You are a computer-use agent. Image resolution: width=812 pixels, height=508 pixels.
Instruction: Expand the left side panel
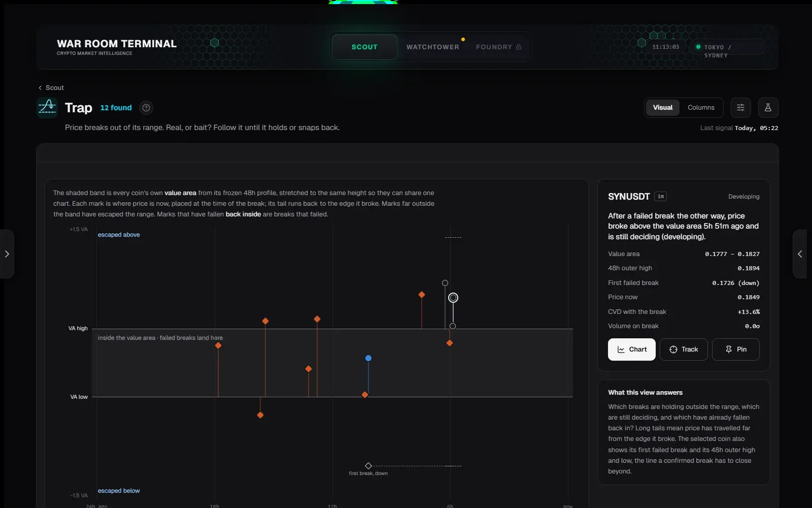point(7,254)
